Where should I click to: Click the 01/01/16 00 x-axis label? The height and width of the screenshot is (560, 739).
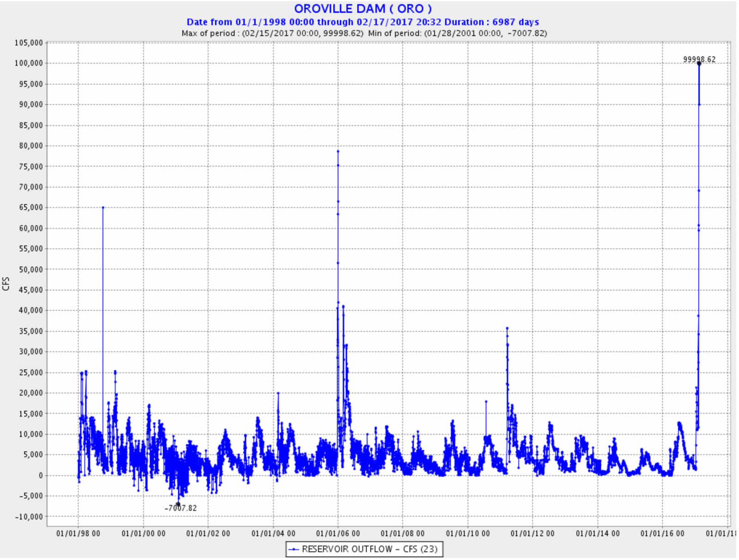pyautogui.click(x=662, y=533)
